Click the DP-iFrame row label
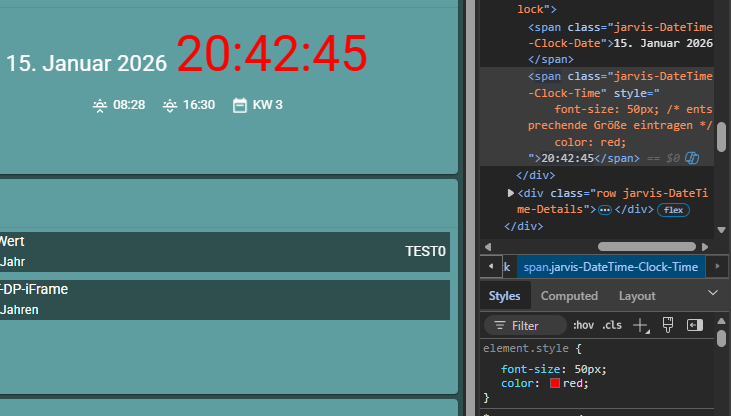 [34, 289]
